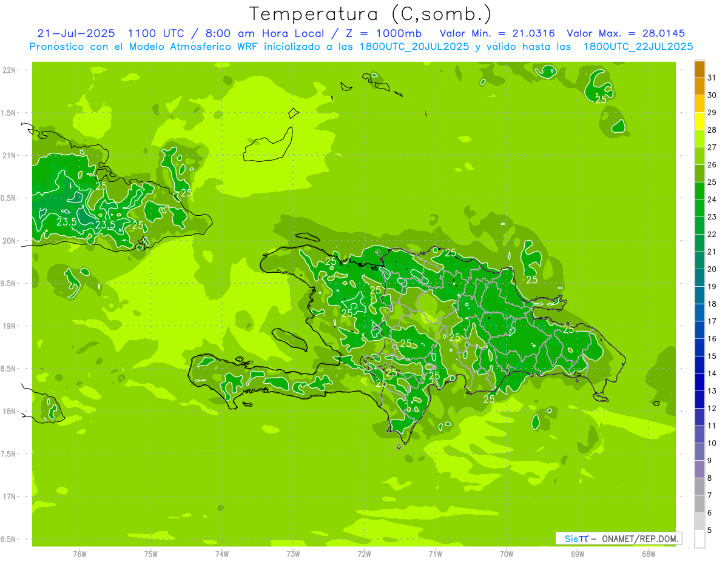
Task: Click the "71W" longitude axis label
Action: click(x=435, y=554)
